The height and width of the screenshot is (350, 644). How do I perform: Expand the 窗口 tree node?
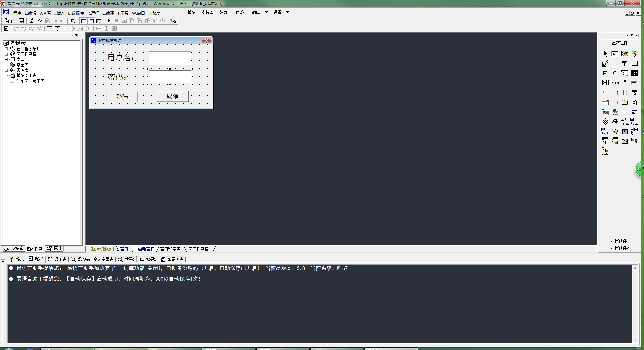coord(6,59)
